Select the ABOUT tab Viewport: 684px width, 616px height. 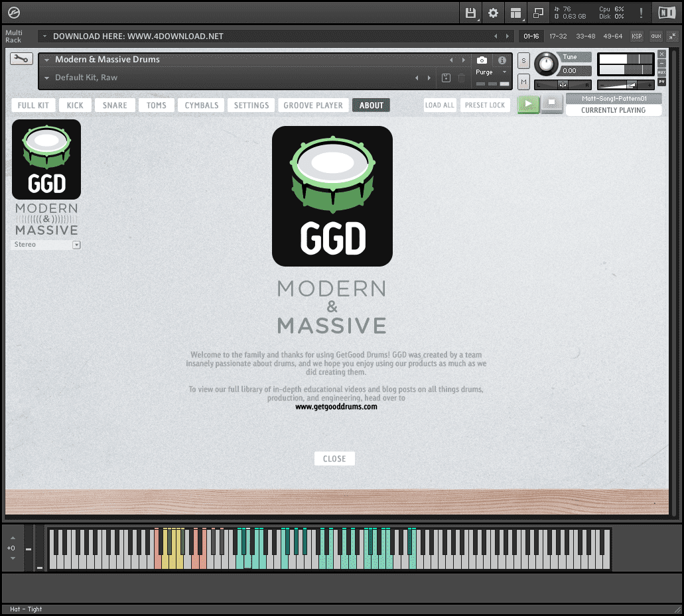372,105
